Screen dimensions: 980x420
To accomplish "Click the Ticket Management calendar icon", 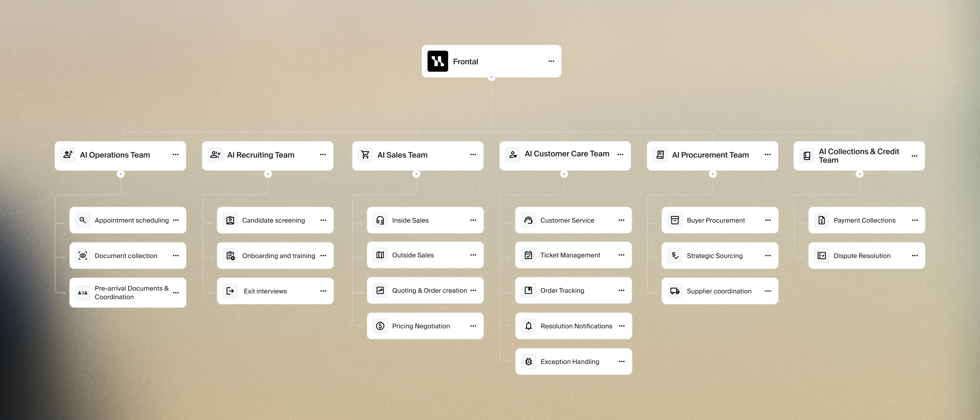I will (528, 255).
